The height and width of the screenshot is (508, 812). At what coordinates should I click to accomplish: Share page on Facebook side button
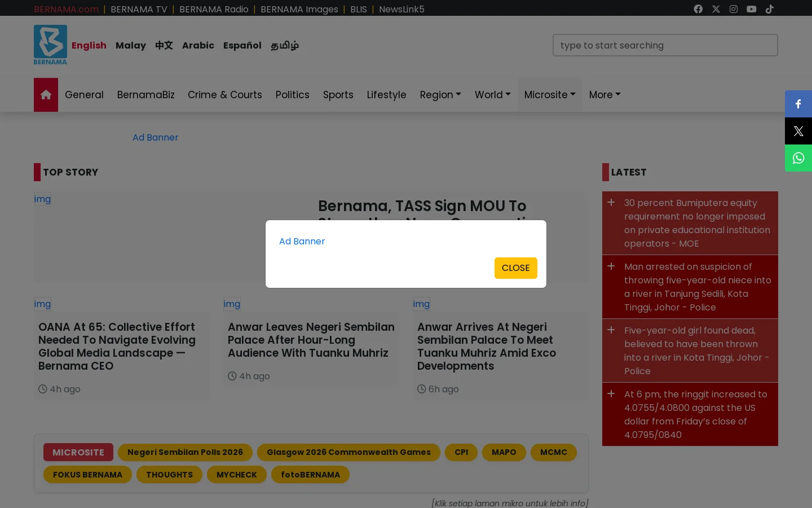[x=798, y=104]
